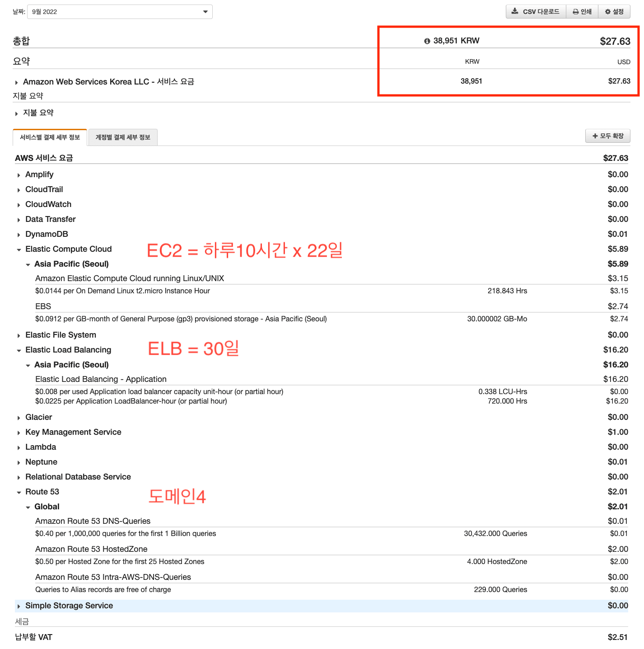Select the 서비스별 결제 세부 정보 tab

50,137
